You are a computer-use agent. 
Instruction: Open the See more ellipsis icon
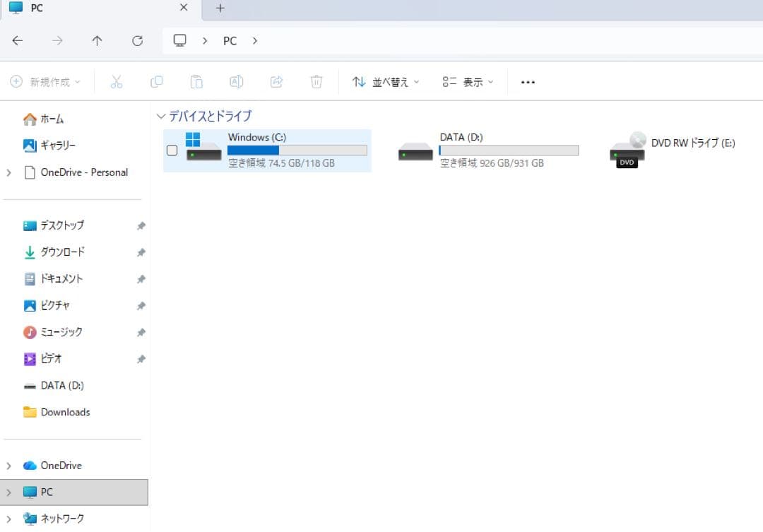(528, 81)
